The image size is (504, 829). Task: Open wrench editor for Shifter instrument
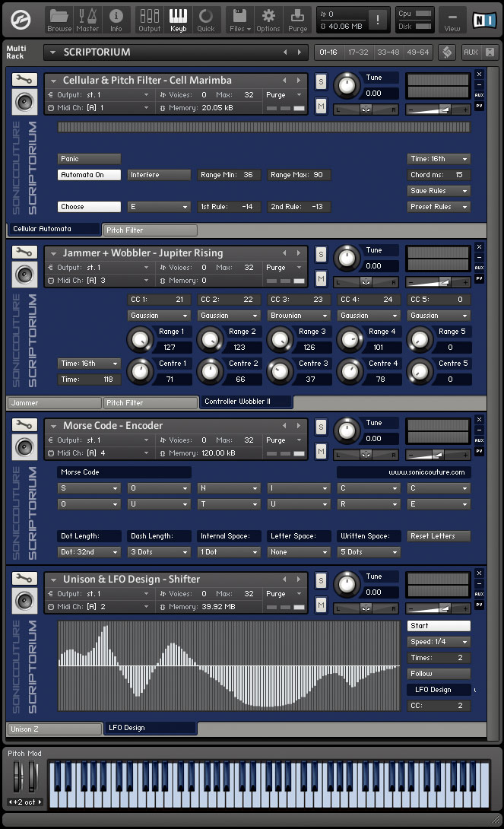pyautogui.click(x=24, y=578)
